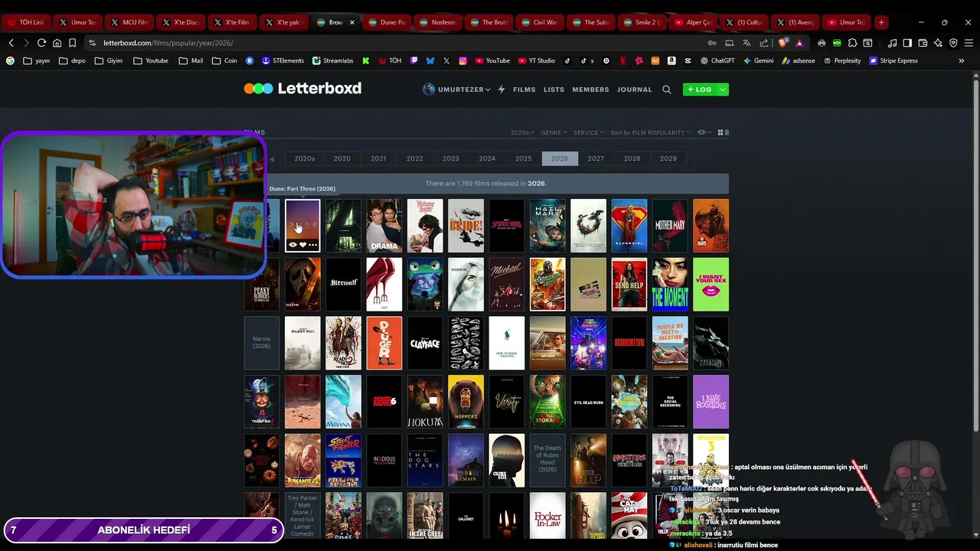The image size is (980, 551).
Task: Select the 2020s decade tab
Action: [305, 158]
